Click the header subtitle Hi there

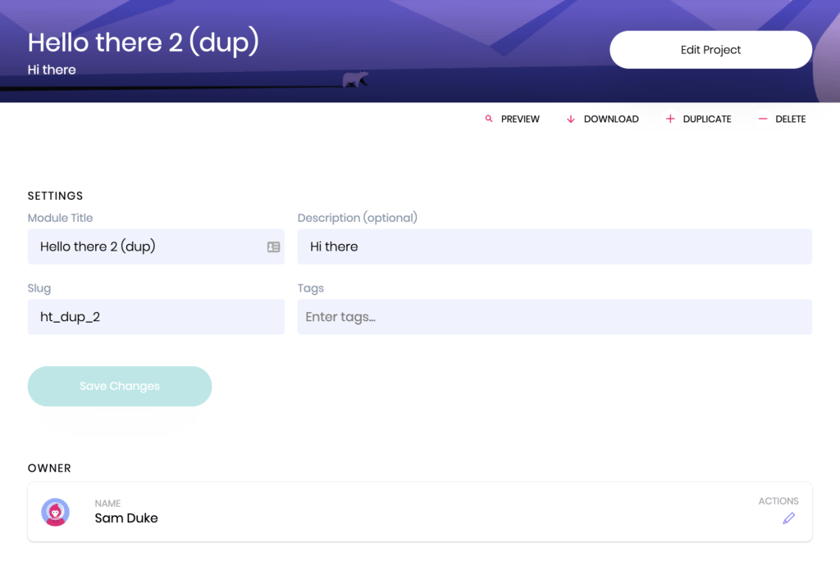(x=51, y=70)
